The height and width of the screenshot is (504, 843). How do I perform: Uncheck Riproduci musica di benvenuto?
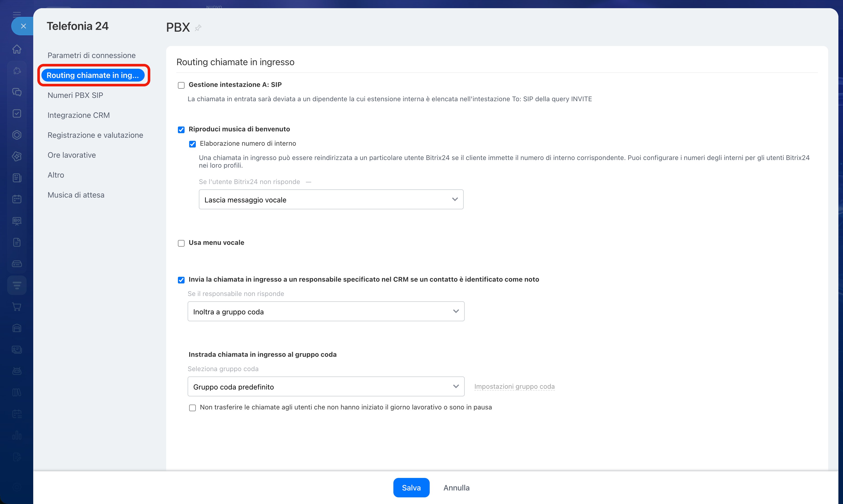(181, 130)
